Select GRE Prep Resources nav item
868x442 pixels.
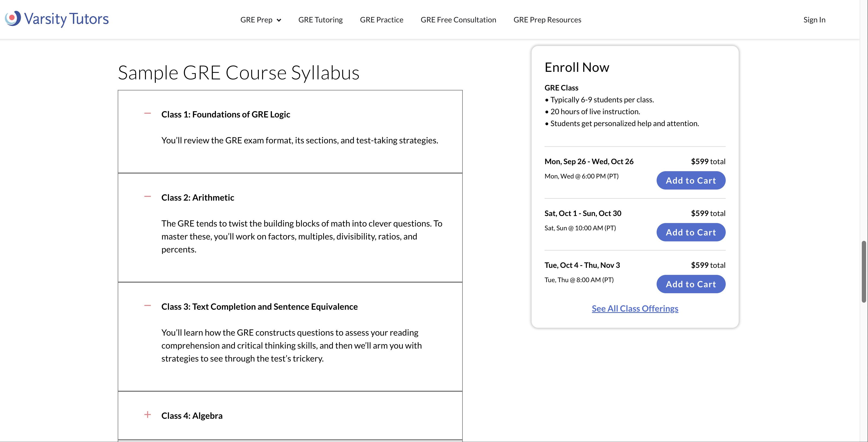coord(547,20)
